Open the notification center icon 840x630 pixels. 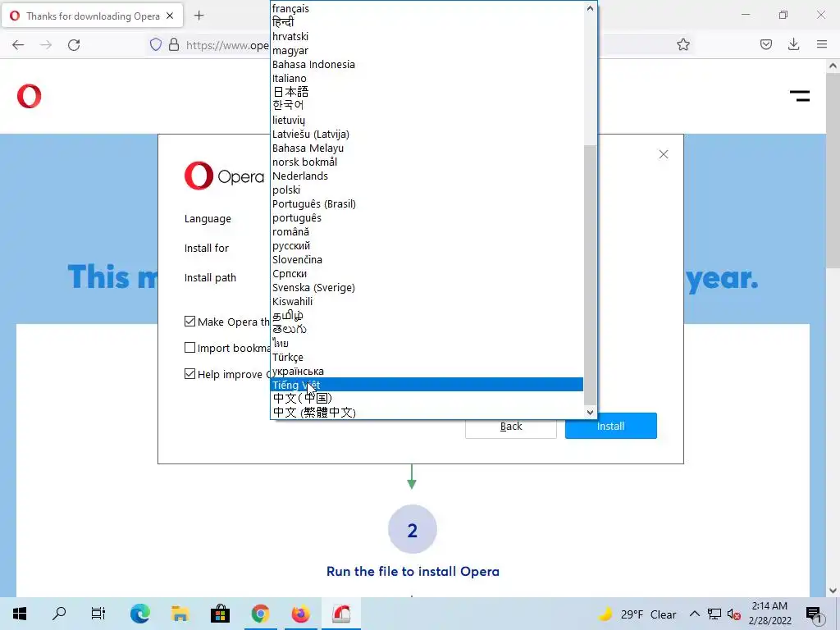tap(814, 614)
